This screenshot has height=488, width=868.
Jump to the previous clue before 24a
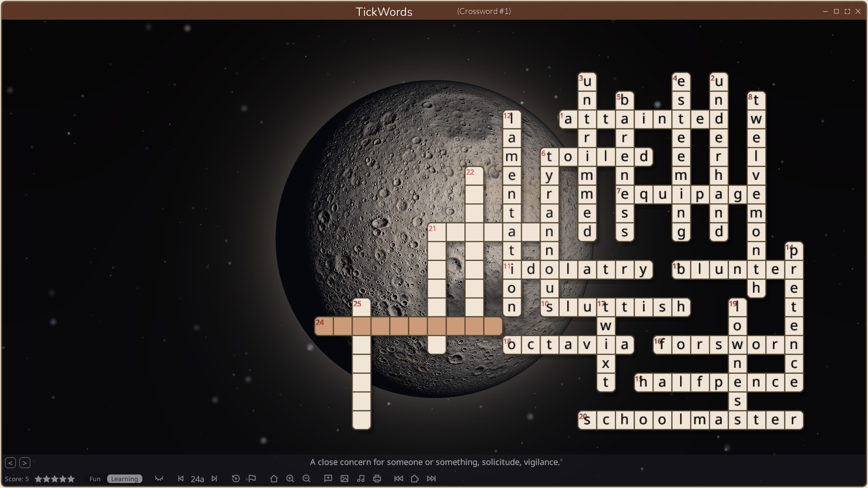point(181,479)
